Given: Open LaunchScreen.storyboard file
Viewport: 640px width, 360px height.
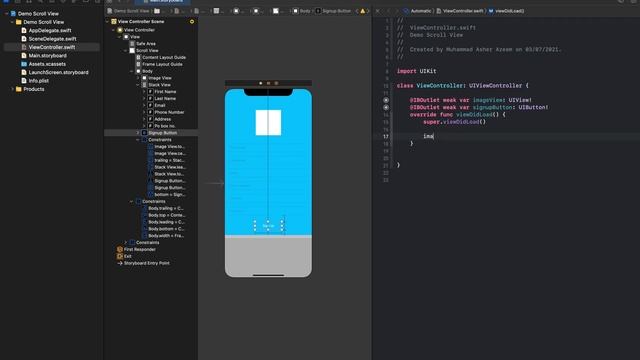Looking at the screenshot, I should coord(58,72).
